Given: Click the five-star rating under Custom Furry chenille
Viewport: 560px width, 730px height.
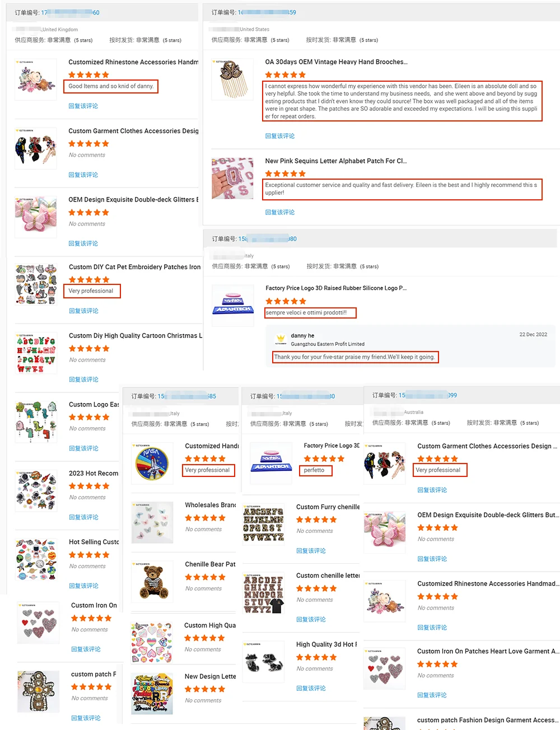Looking at the screenshot, I should 316,520.
